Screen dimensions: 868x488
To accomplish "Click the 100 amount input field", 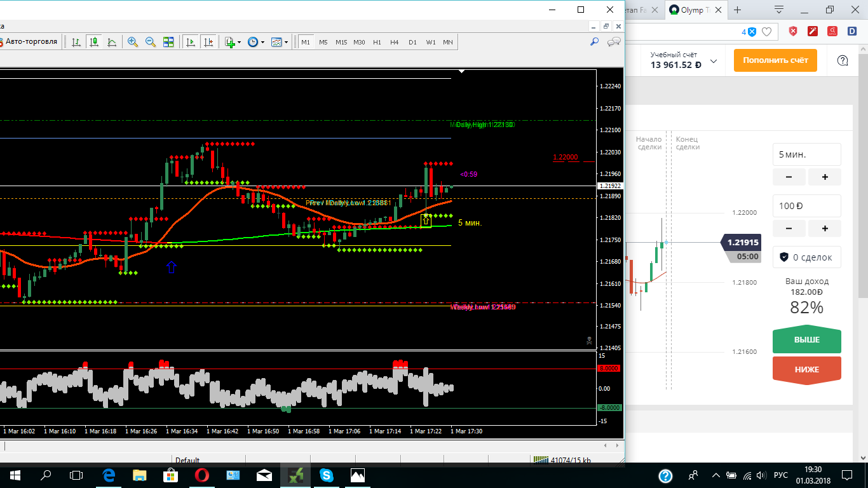I will click(807, 206).
